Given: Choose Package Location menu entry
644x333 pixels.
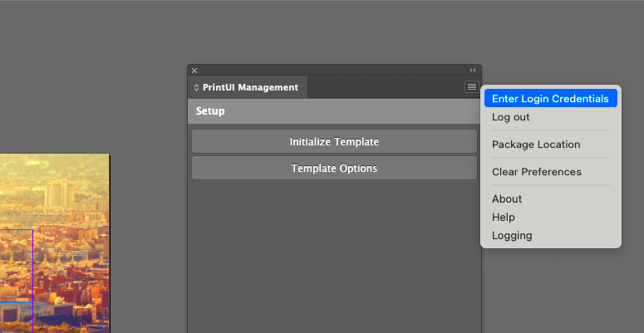Looking at the screenshot, I should pyautogui.click(x=550, y=144).
